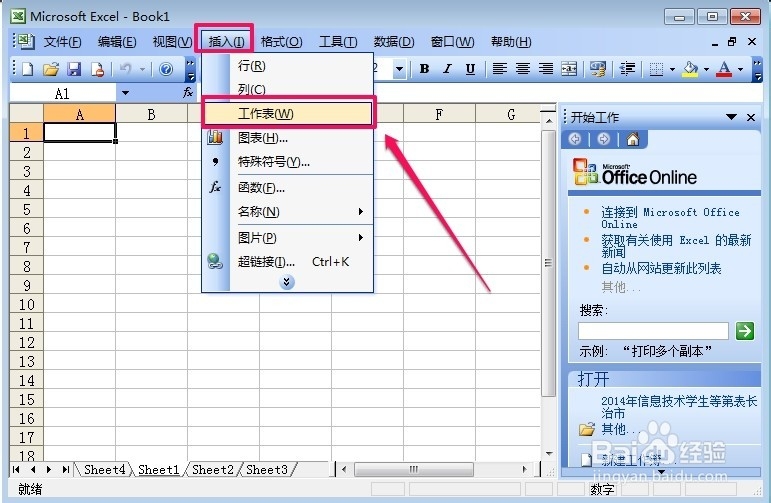Image resolution: width=771 pixels, height=503 pixels.
Task: Save workbook using floppy disk icon
Action: pos(74,69)
